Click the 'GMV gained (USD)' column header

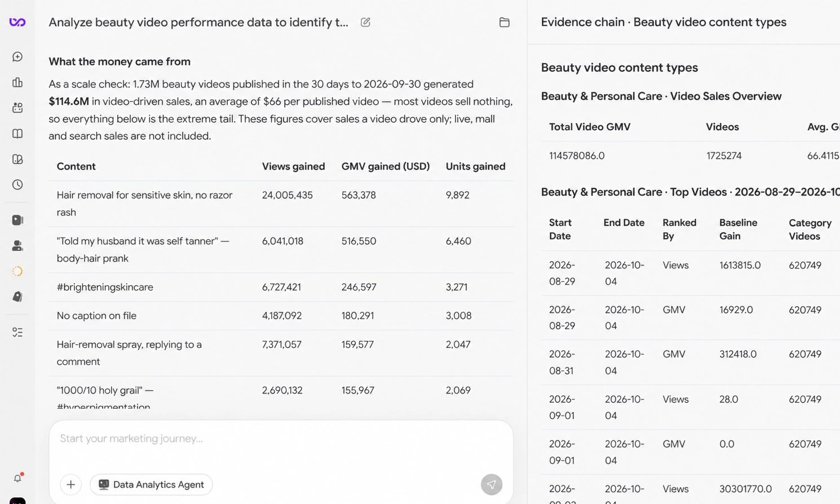(386, 166)
